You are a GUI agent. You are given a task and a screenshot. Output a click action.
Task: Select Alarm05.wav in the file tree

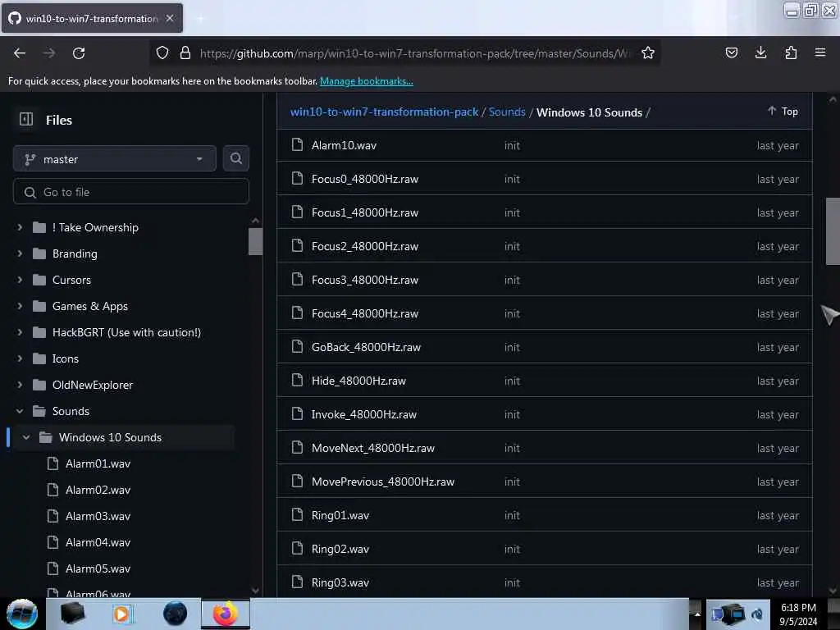tap(98, 568)
